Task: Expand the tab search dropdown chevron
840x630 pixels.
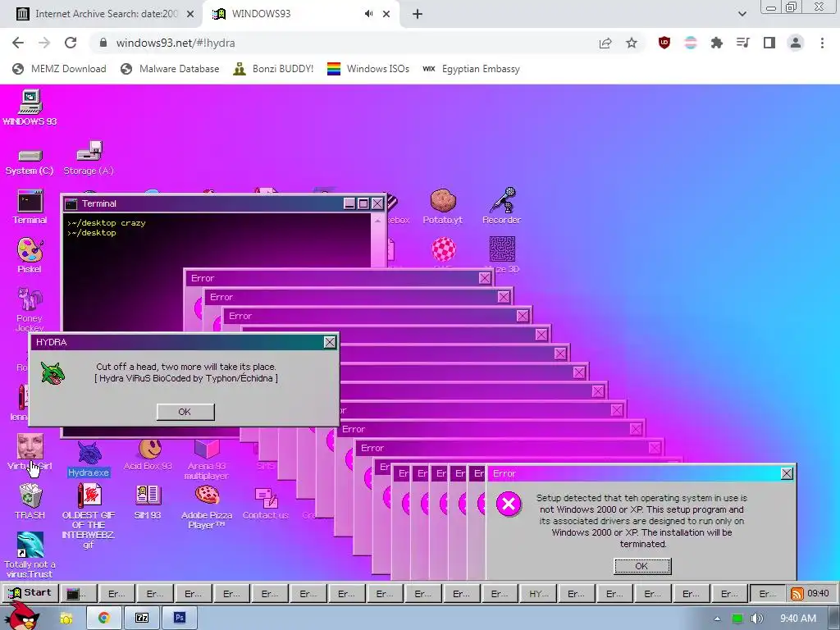Action: (x=742, y=14)
